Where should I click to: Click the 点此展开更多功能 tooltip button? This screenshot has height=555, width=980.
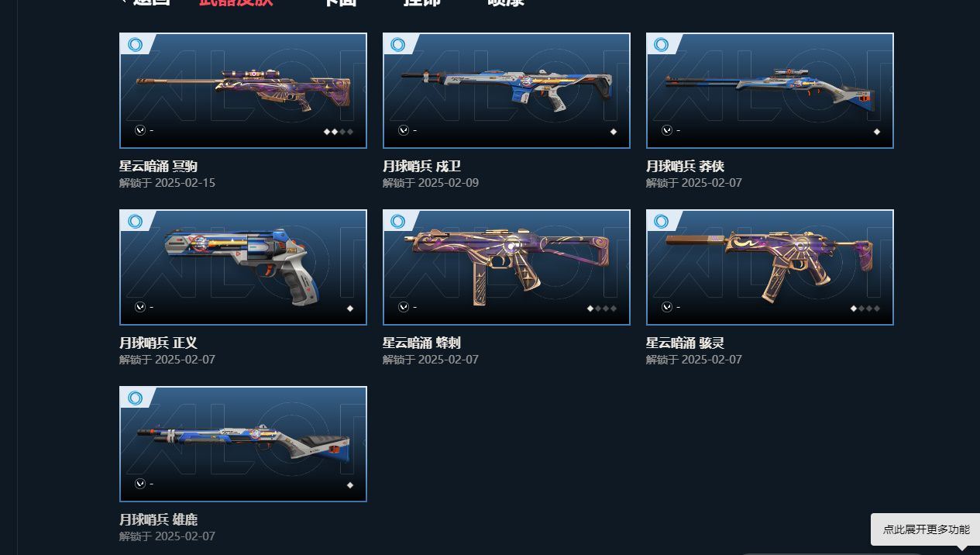[x=926, y=529]
